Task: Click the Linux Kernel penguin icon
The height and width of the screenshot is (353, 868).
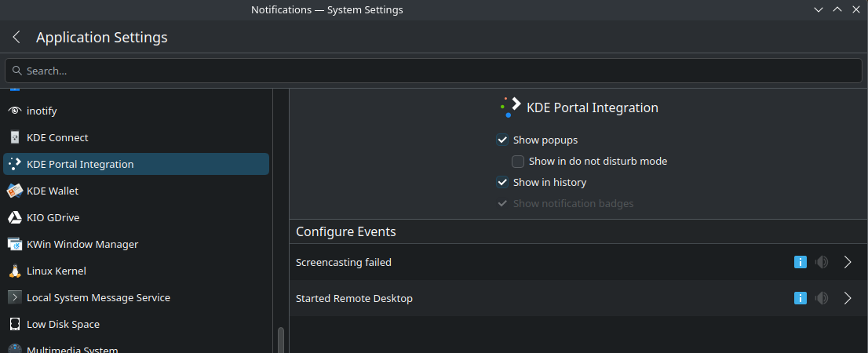Action: [14, 271]
